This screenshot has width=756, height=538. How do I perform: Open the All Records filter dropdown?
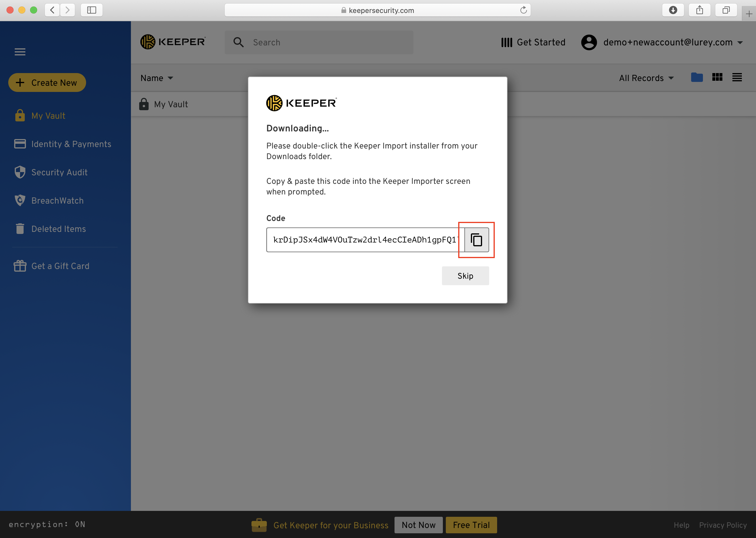[646, 78]
